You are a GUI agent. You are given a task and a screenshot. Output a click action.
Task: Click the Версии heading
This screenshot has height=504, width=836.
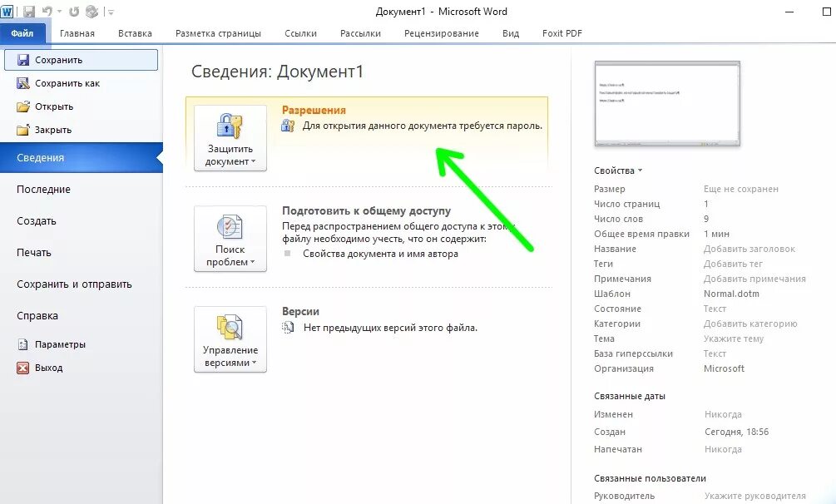coord(300,311)
